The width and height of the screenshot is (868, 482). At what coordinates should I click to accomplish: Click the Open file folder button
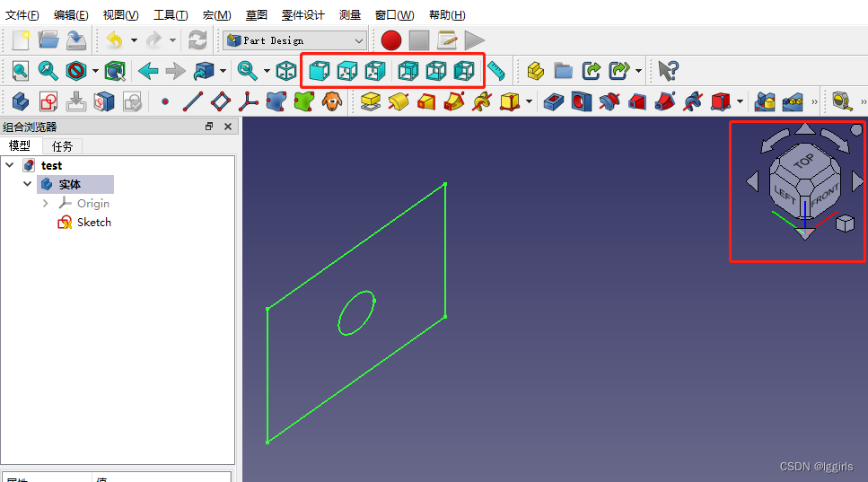(x=48, y=40)
